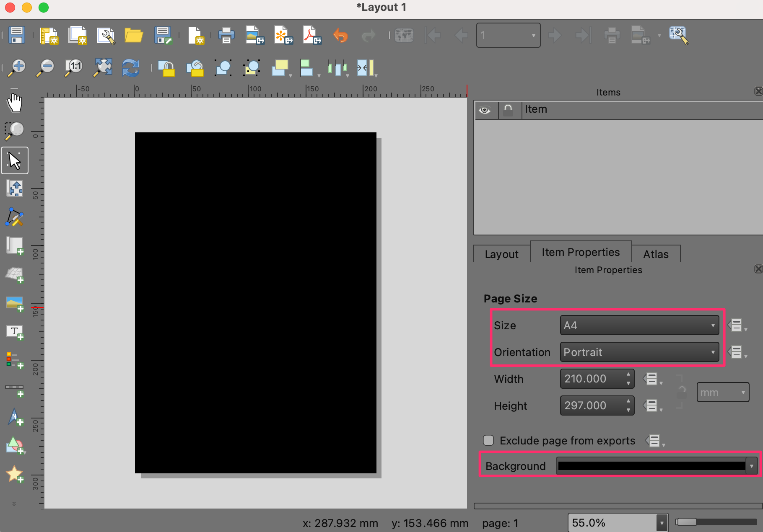
Task: Click the Add North Arrow tool
Action: coord(15,417)
